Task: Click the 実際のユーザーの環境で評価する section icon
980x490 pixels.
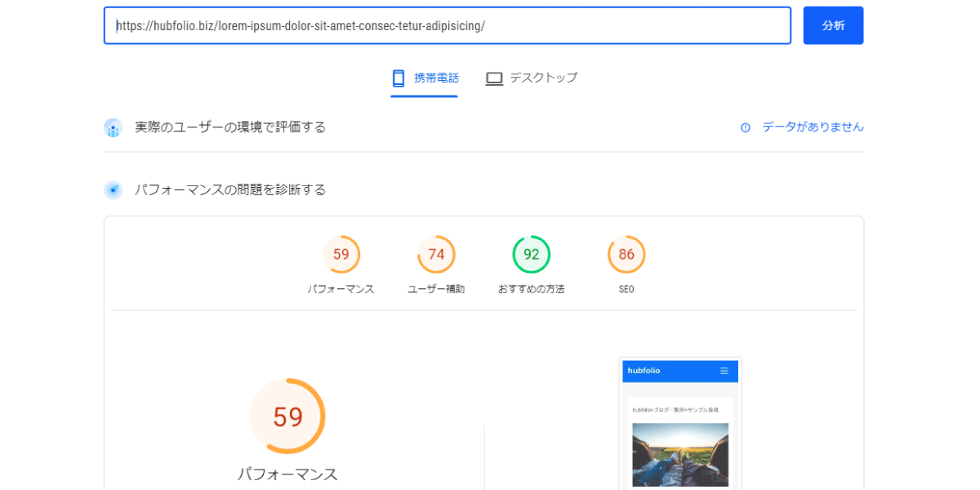Action: (113, 127)
